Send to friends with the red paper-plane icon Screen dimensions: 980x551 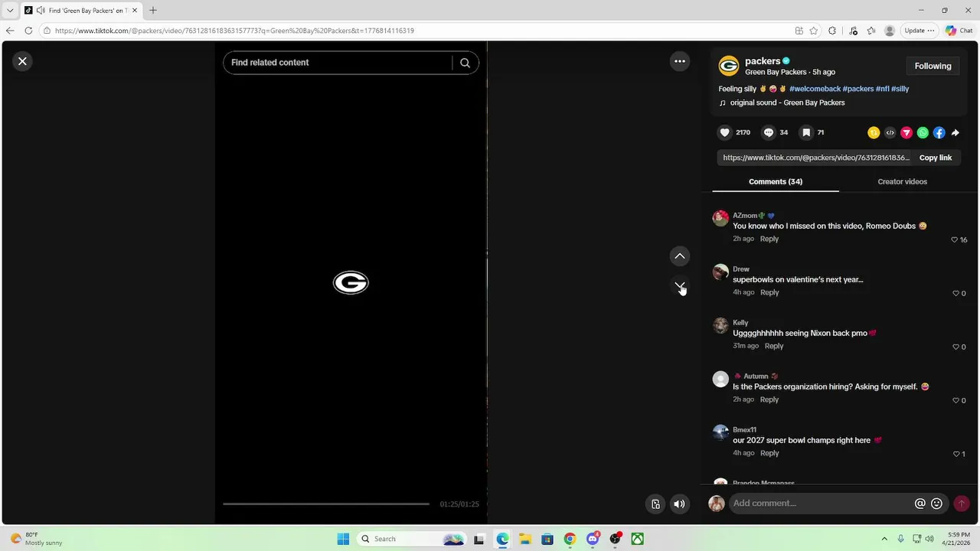tap(906, 132)
